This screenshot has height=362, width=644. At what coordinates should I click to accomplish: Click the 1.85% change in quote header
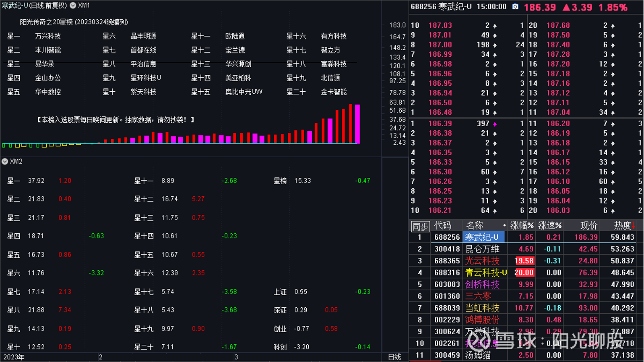[x=613, y=7]
